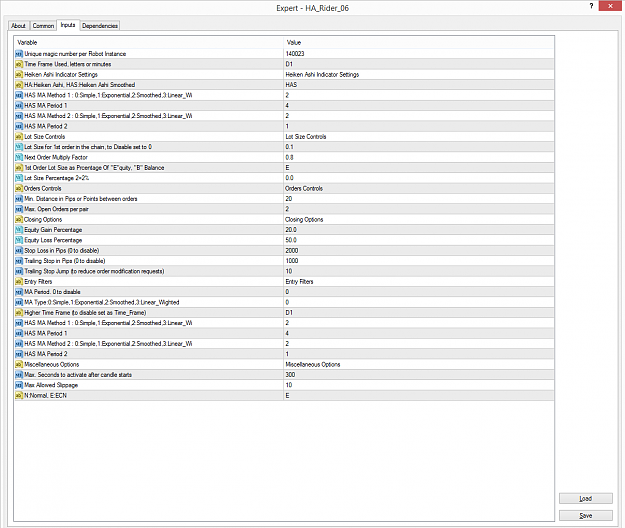Click icon beside Max Allowed Slippage

point(19,385)
